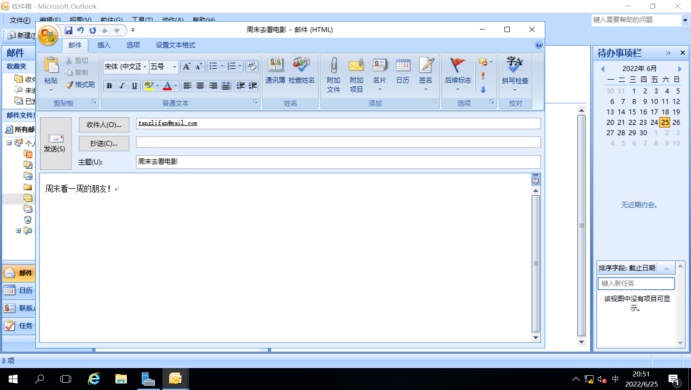Expand the clipboard (剪贴板) dialog launcher
Image resolution: width=691 pixels, height=390 pixels.
94,102
